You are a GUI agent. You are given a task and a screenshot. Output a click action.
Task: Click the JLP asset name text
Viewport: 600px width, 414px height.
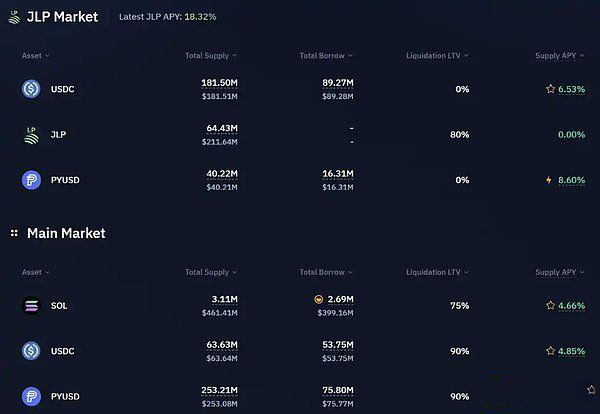coord(58,134)
